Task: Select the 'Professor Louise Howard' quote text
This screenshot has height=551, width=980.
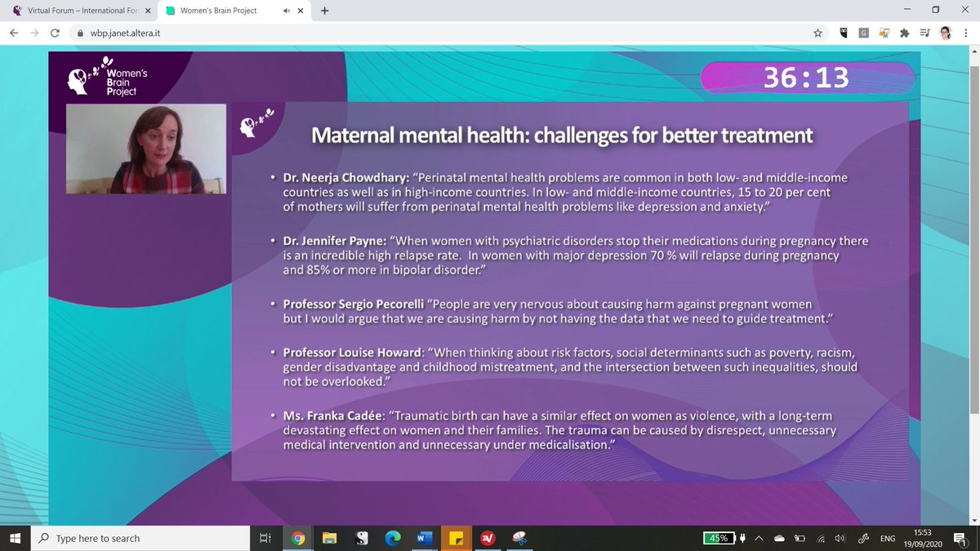Action: pyautogui.click(x=570, y=367)
